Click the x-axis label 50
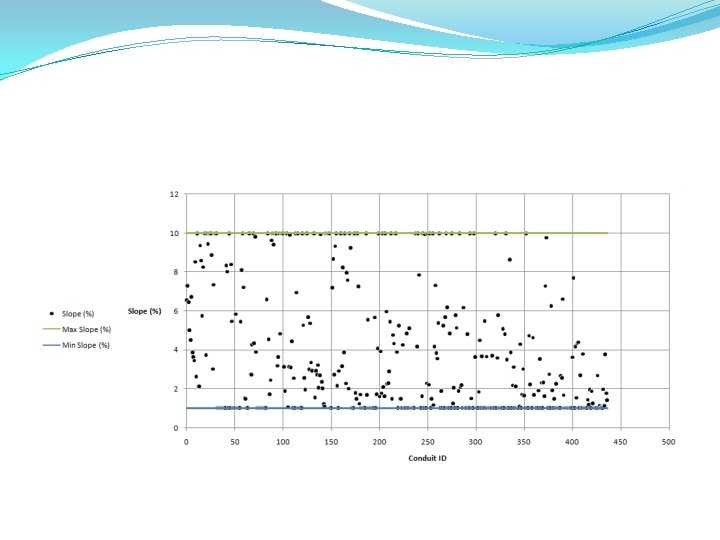720x540 pixels. point(235,442)
